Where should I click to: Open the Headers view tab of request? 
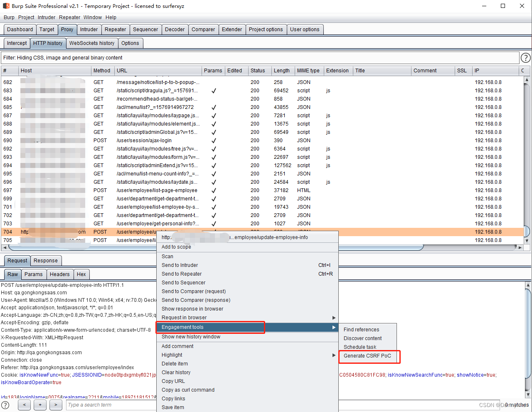click(x=60, y=274)
